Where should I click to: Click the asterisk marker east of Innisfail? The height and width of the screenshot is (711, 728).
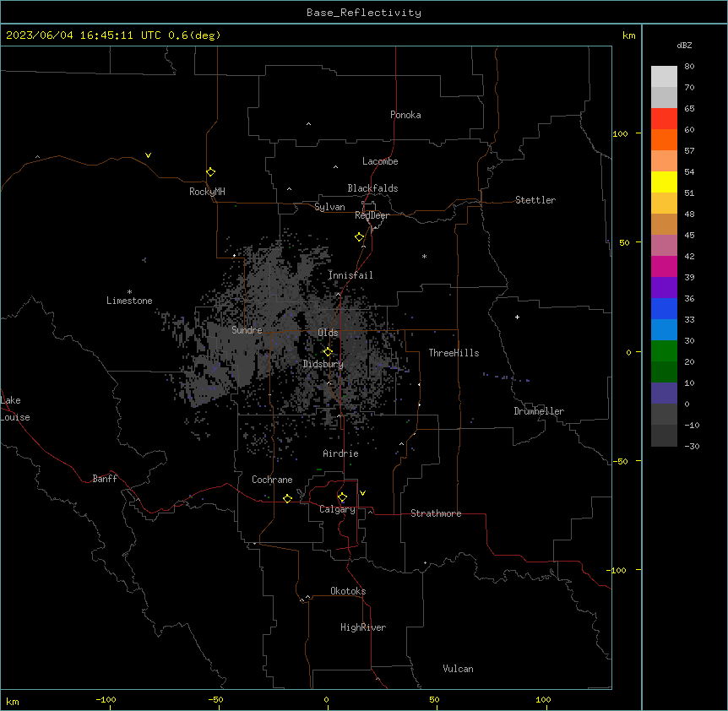(x=424, y=256)
